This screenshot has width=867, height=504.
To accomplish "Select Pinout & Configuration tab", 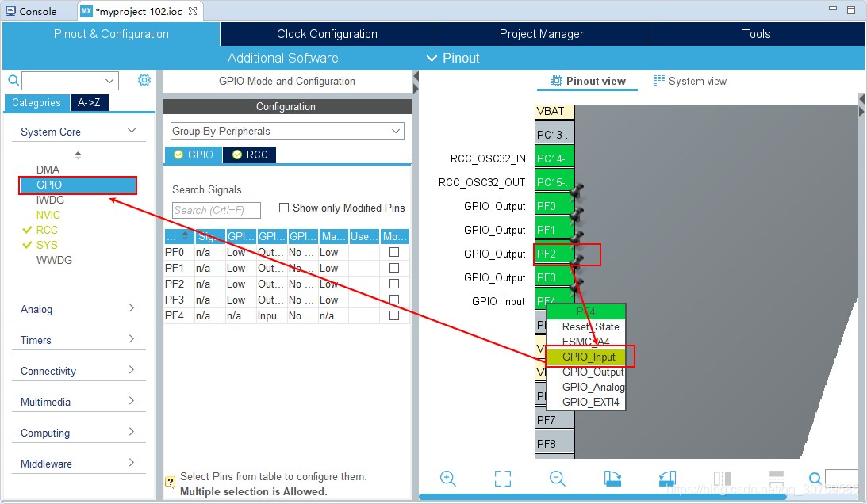I will tap(111, 34).
